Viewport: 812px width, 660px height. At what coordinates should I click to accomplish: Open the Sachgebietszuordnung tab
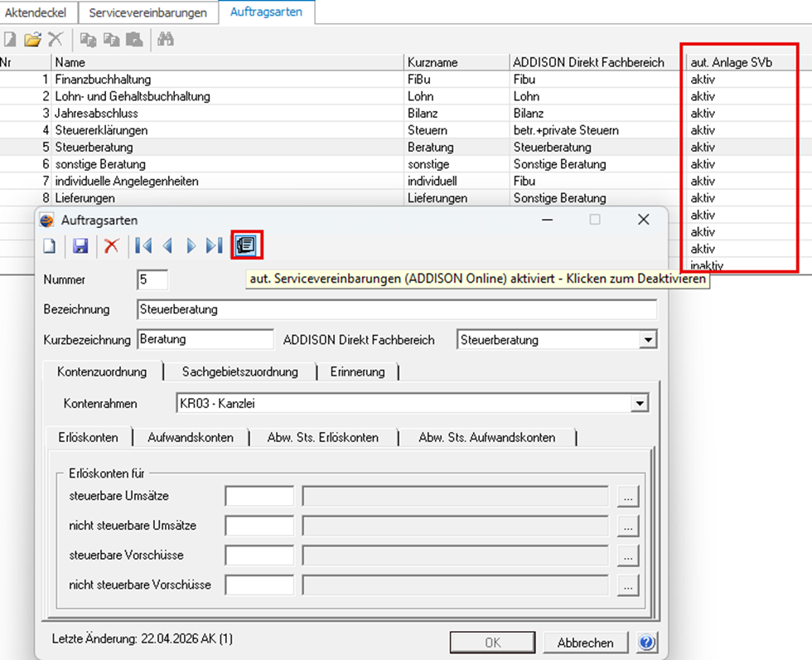pos(239,372)
